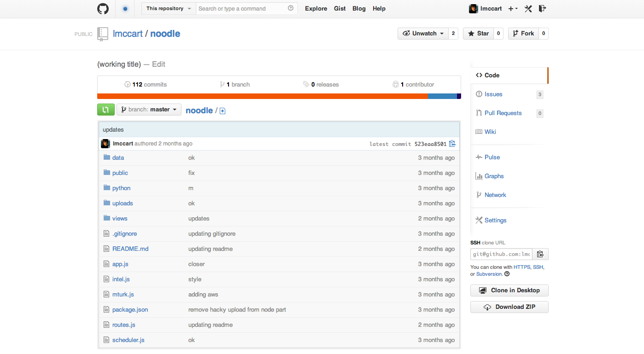Select the Code tab in sidebar
The image size is (644, 354).
[509, 75]
